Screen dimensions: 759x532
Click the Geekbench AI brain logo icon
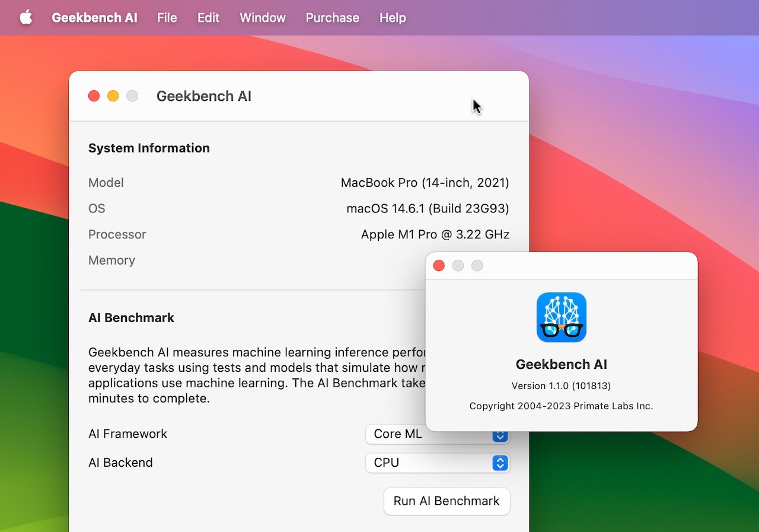[562, 317]
